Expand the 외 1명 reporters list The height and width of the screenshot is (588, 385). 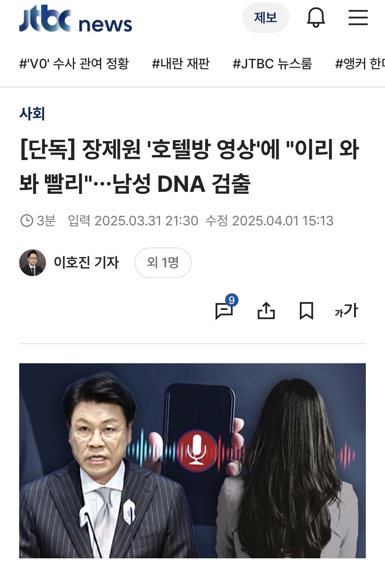coord(163,262)
